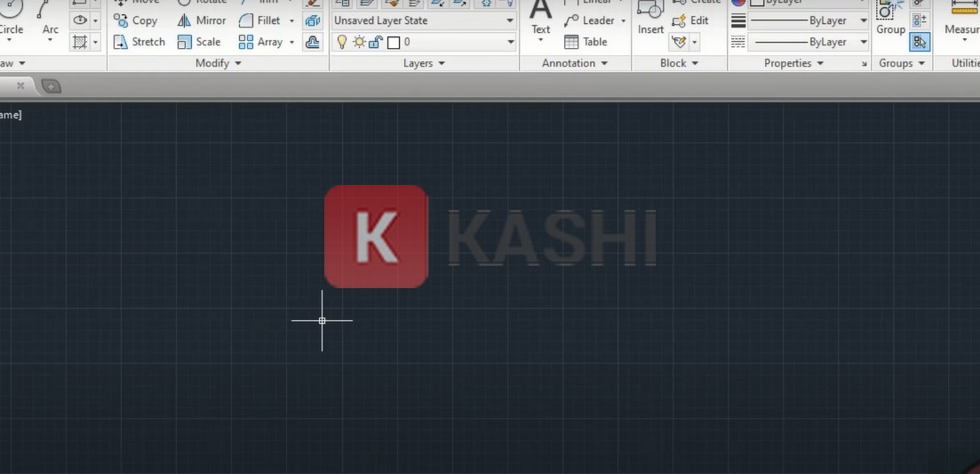
Task: Expand the Annotation panel title
Action: (575, 63)
